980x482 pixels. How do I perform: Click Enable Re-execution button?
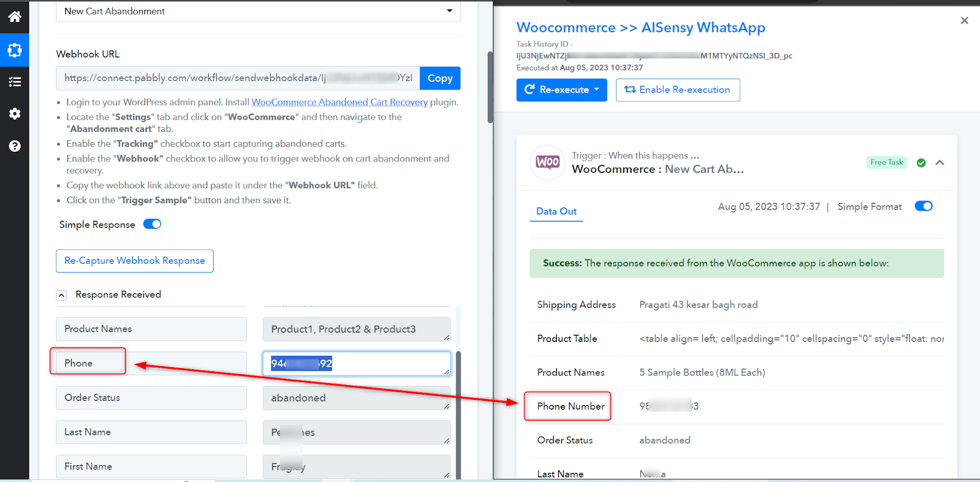pyautogui.click(x=677, y=90)
